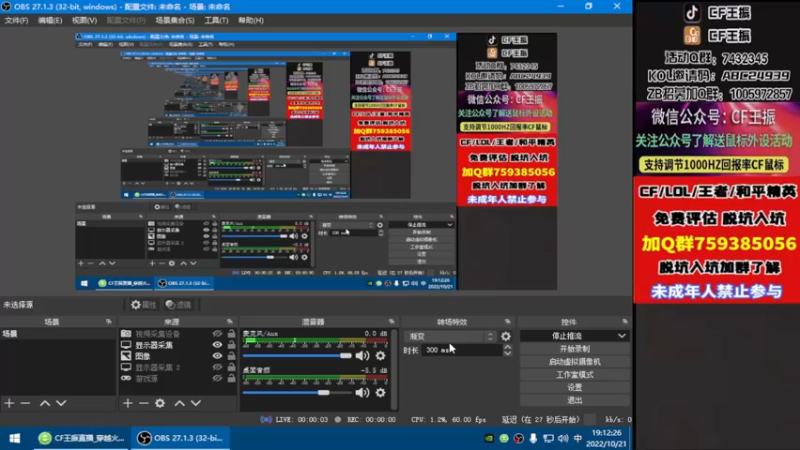800x450 pixels.
Task: Click the NVIDIA tray icon in the taskbar
Action: (x=489, y=438)
